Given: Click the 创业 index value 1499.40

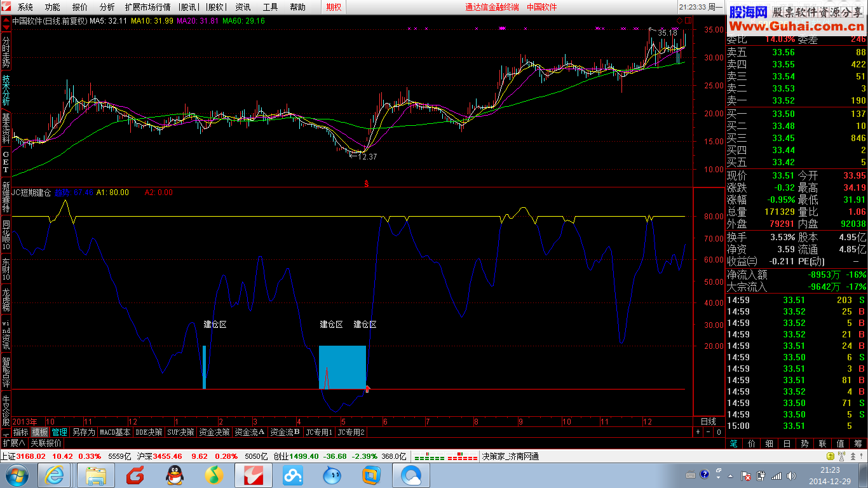Looking at the screenshot, I should click(x=304, y=456).
